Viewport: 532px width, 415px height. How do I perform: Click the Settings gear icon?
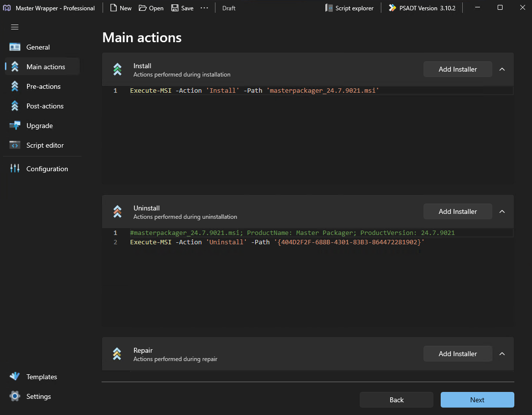15,396
